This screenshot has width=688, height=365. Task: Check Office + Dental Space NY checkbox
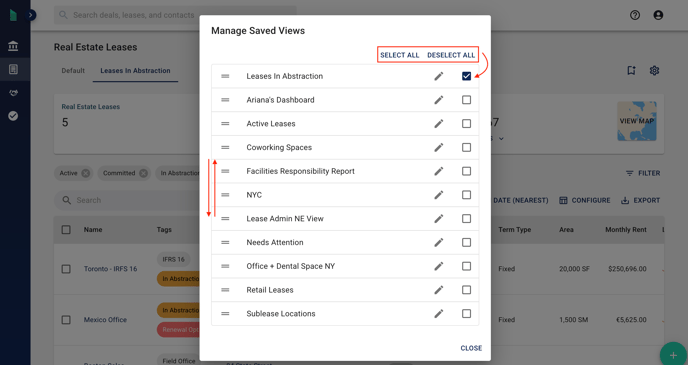[x=466, y=266]
